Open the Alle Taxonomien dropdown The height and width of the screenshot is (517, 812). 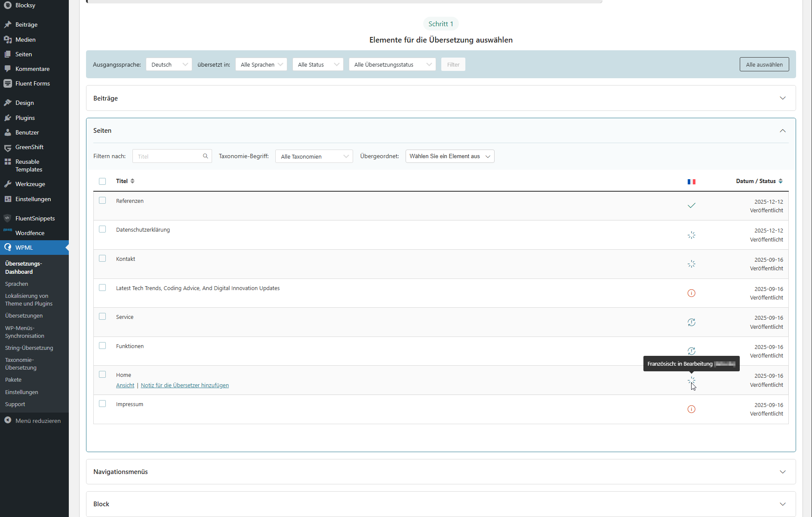pos(314,156)
